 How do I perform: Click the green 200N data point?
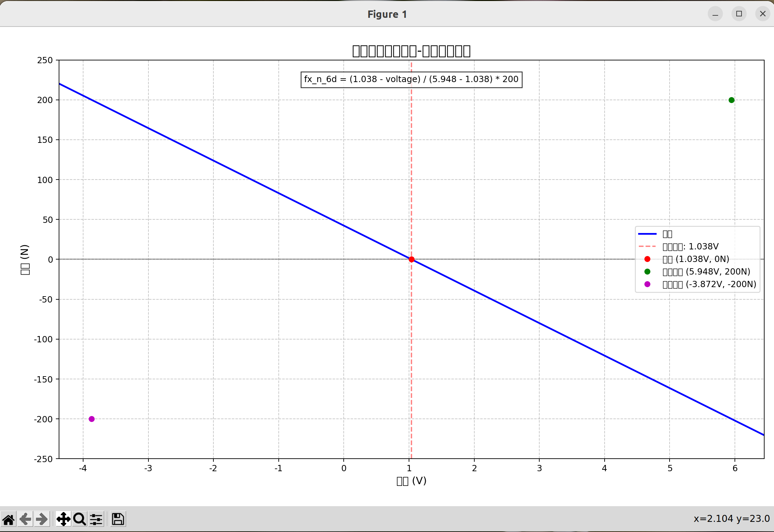(x=731, y=100)
